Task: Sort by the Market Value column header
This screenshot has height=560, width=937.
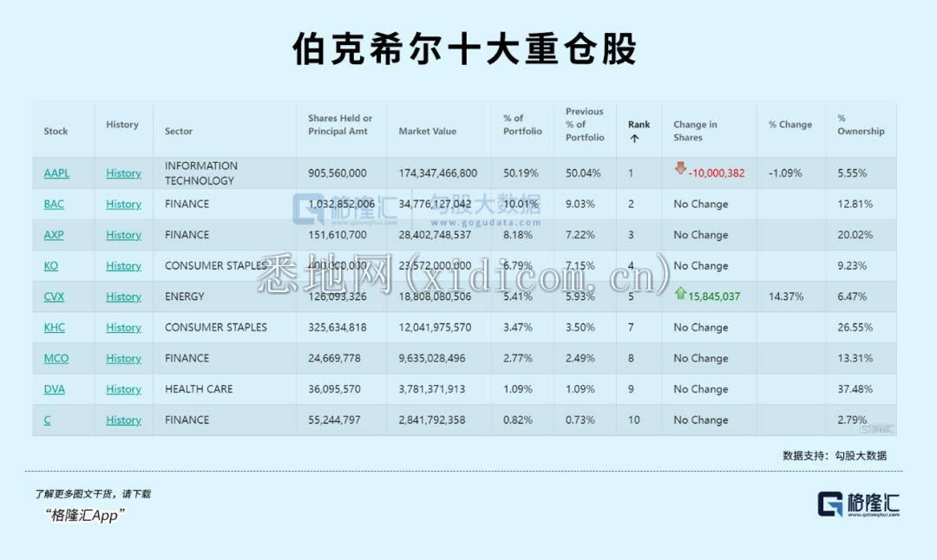Action: pos(427,132)
